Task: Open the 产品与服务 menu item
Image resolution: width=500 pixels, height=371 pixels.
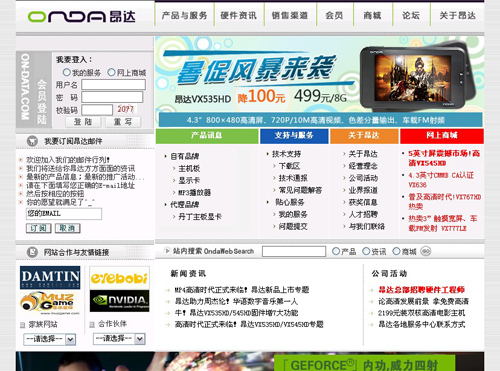Action: coord(184,16)
